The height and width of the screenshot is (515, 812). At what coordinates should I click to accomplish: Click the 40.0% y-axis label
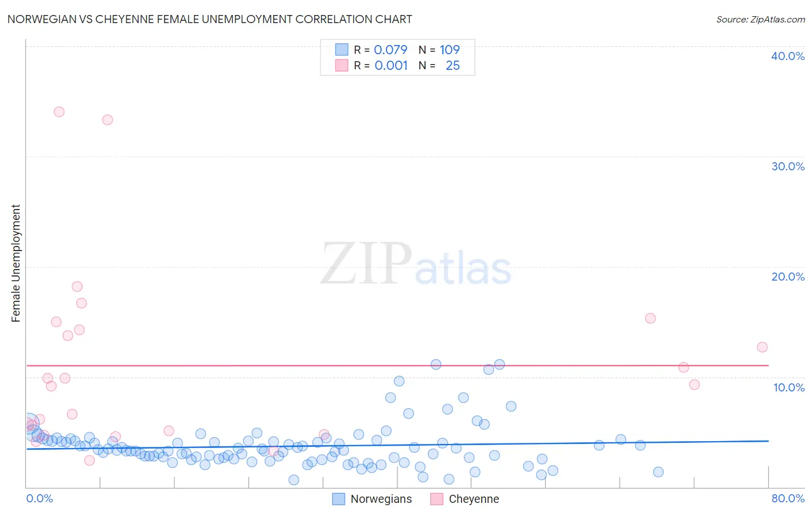pos(788,56)
